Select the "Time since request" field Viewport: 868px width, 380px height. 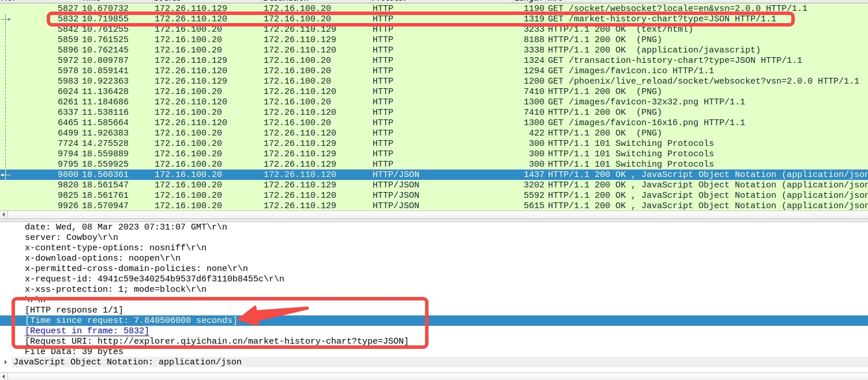click(x=131, y=320)
